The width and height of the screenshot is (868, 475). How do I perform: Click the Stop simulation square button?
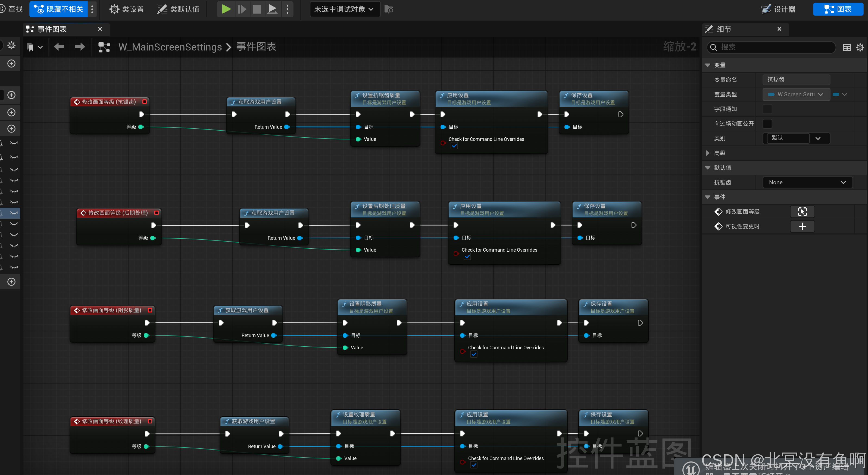click(x=257, y=9)
